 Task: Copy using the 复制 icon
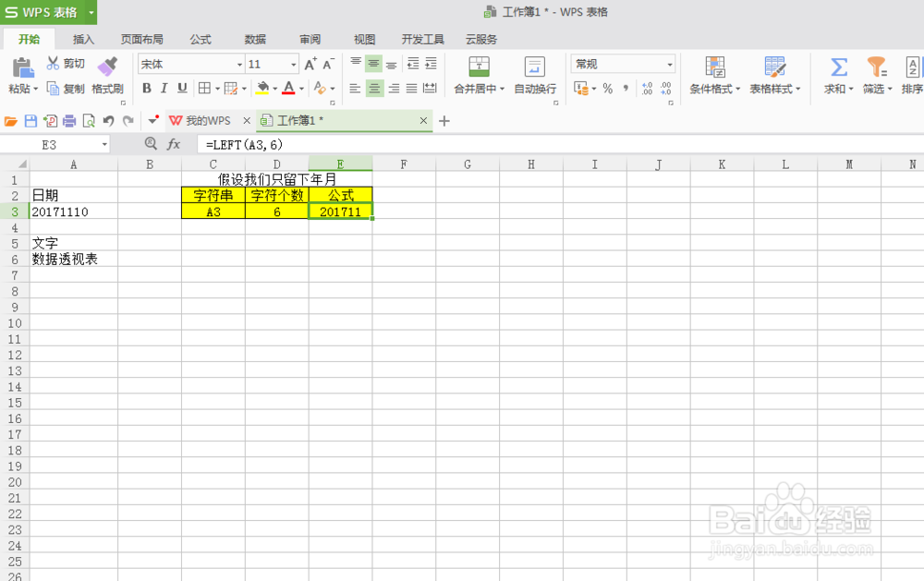pos(53,89)
